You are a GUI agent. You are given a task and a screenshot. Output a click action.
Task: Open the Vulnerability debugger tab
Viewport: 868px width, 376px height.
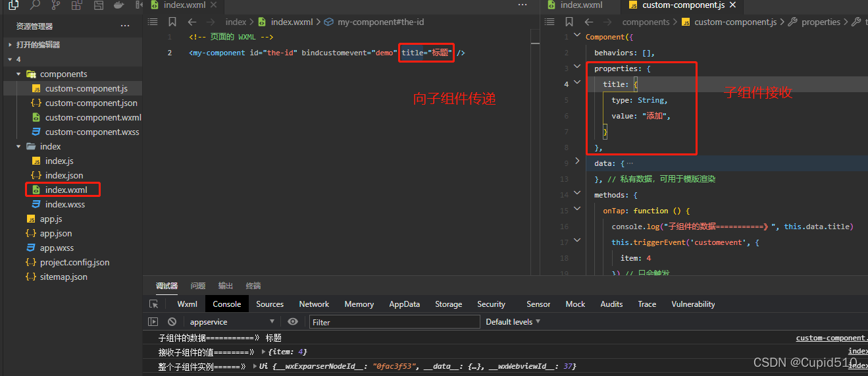(x=693, y=304)
